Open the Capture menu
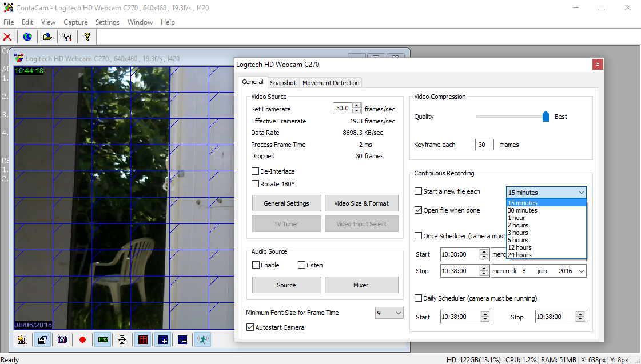 pyautogui.click(x=75, y=22)
